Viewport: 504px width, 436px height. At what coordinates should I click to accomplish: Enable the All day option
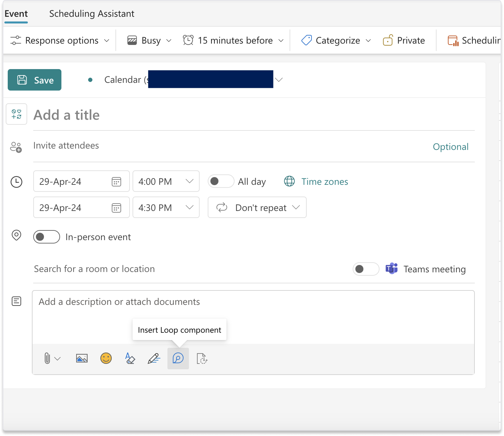(221, 181)
